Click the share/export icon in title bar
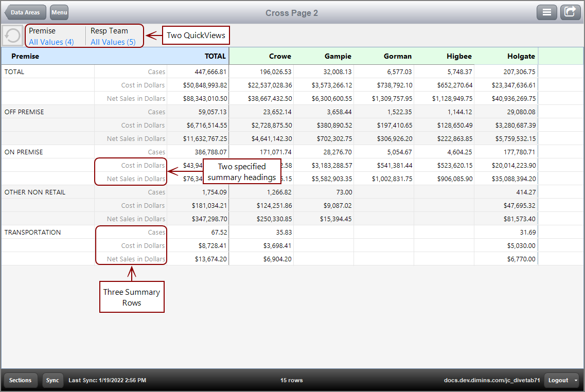Screen dimensions: 585x392 click(570, 12)
